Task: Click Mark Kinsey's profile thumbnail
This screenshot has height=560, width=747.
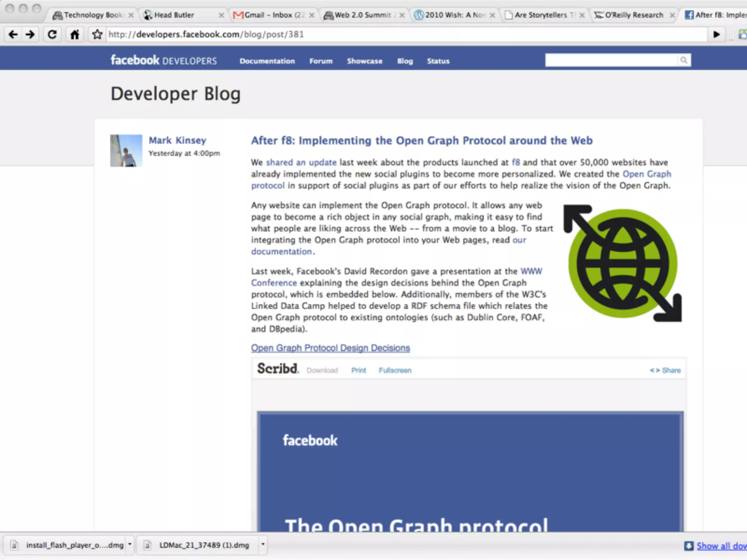Action: point(126,151)
